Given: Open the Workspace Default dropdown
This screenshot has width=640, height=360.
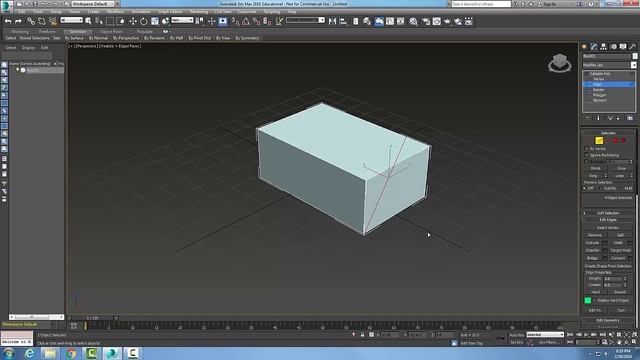Looking at the screenshot, I should coord(93,4).
